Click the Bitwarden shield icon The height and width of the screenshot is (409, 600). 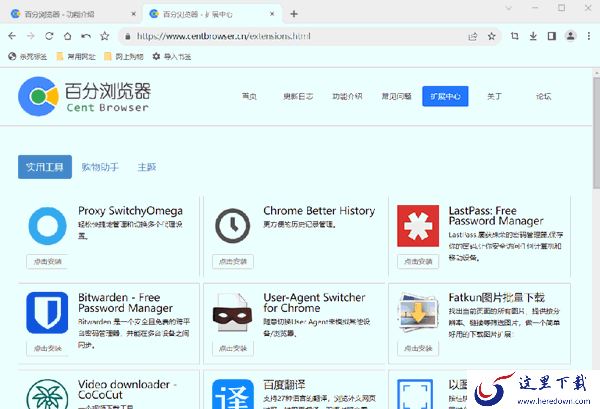[x=47, y=312]
